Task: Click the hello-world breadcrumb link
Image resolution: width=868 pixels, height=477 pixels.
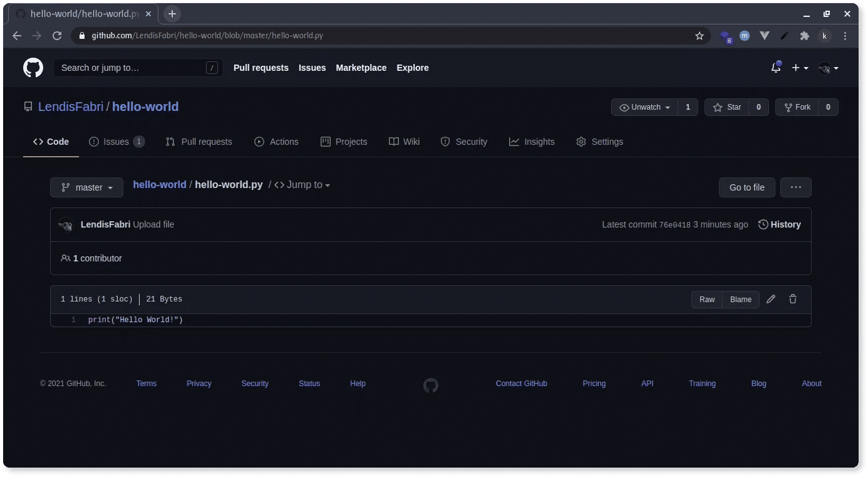Action: point(160,185)
